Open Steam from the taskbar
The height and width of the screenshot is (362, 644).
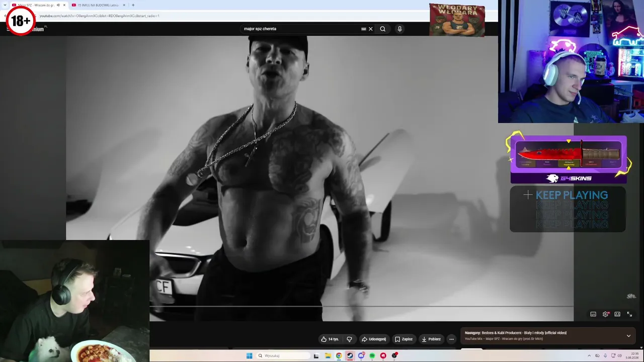point(350,356)
